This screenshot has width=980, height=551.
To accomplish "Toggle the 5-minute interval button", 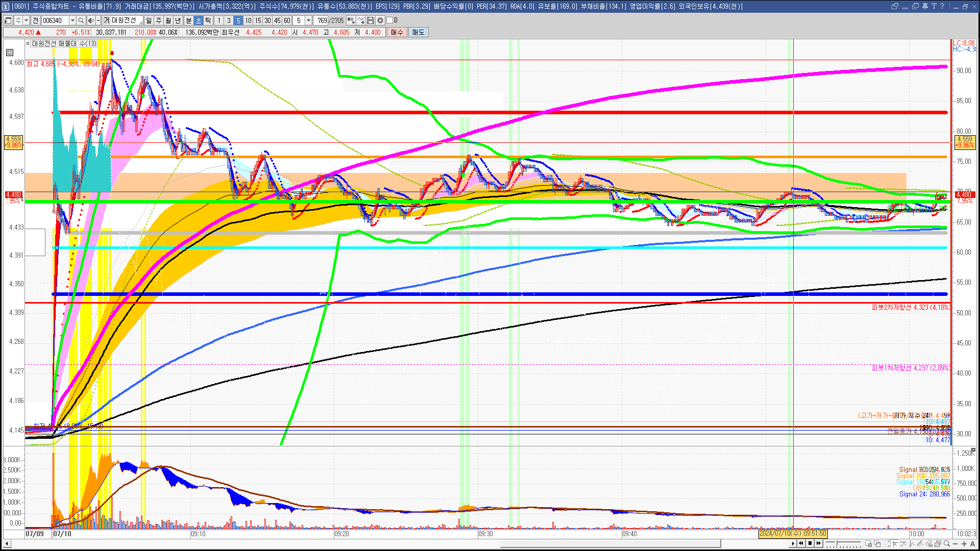I will [x=238, y=20].
